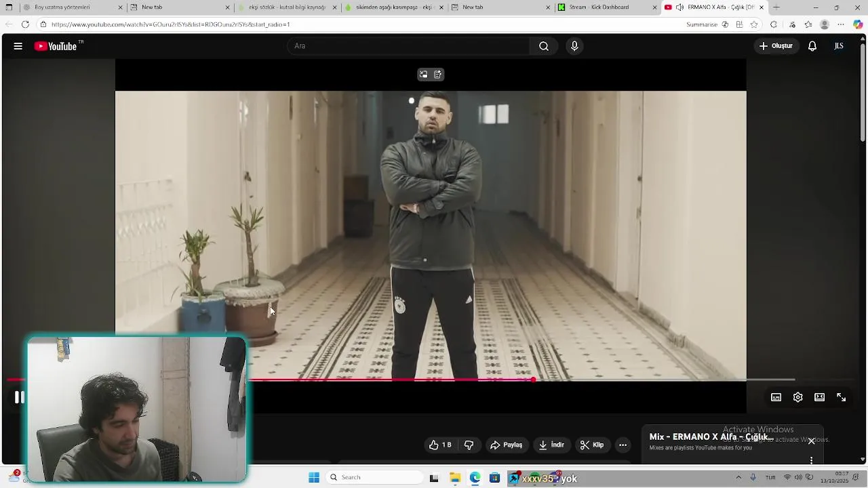Viewport: 868px width, 488px height.
Task: Open more actions ellipsis below the video
Action: [x=623, y=445]
